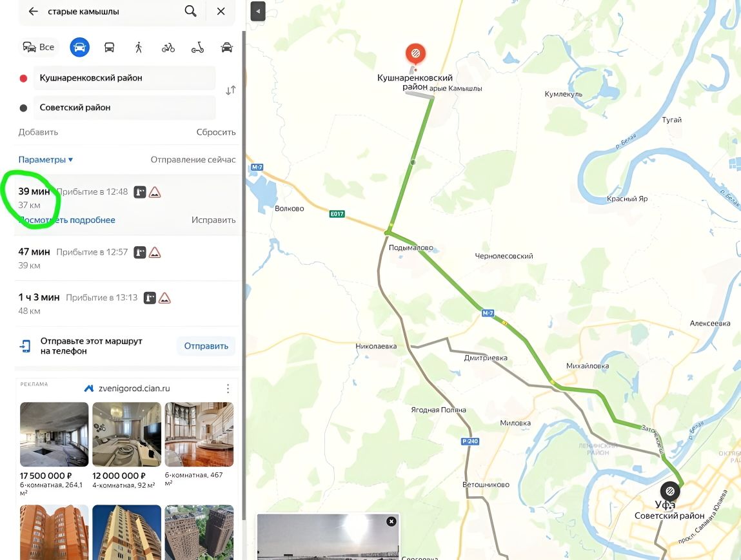
Task: Click speed bump warning on 39 мин route
Action: pos(155,192)
